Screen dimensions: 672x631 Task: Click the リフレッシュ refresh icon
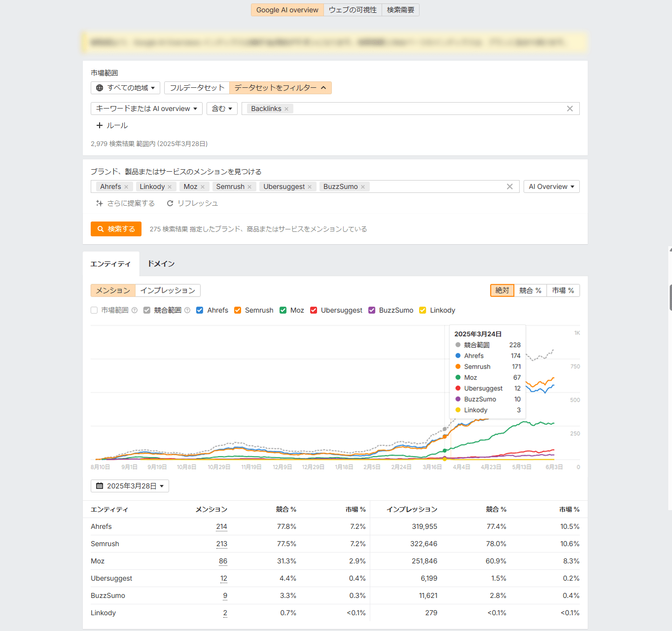[x=170, y=203]
